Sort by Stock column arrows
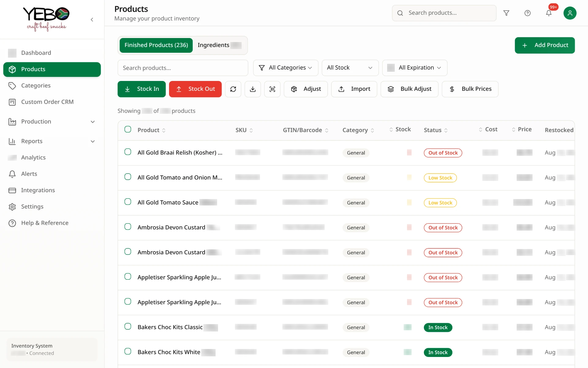Viewport: 588px width, 368px height. click(x=391, y=129)
